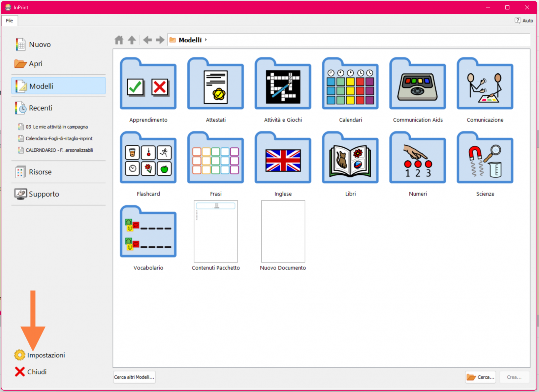Open Impostazioni settings
Image resolution: width=539 pixels, height=392 pixels.
[40, 355]
